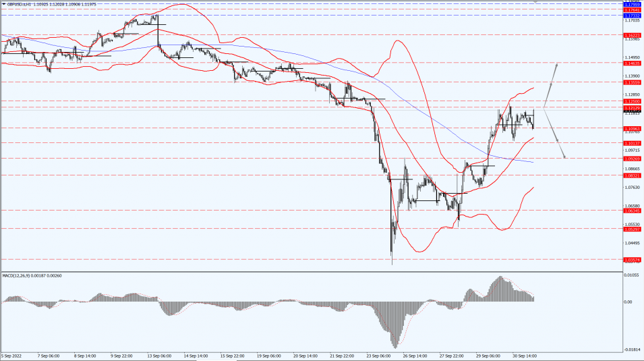Image resolution: width=644 pixels, height=361 pixels.
Task: Click the 13 Sep 06:00 time label
Action: (158, 356)
